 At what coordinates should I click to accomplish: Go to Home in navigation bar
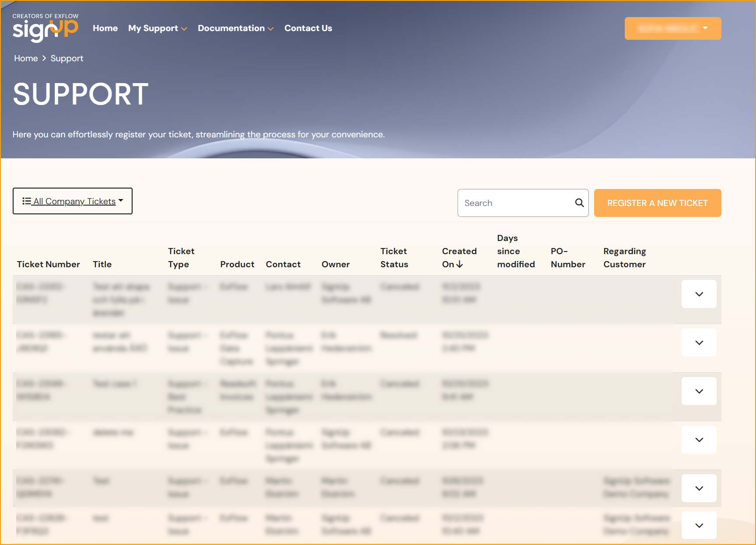(105, 28)
